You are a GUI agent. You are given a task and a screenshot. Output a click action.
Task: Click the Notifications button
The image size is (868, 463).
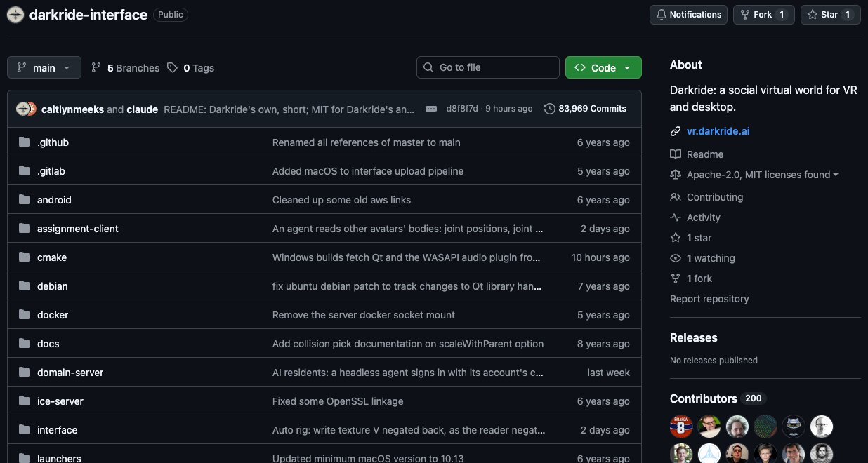[x=688, y=15]
